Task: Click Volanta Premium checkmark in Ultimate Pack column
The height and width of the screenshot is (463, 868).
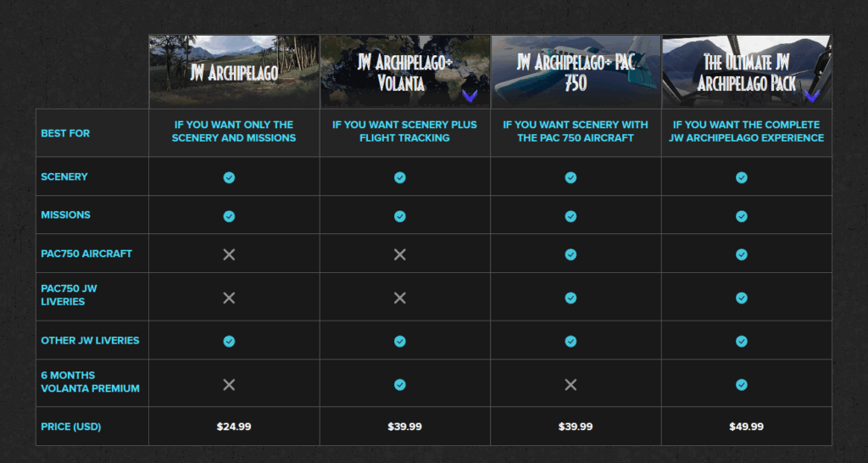Action: point(742,385)
